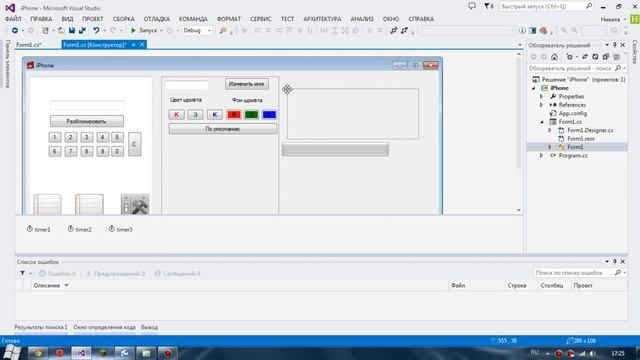Click the Home icon in Solution Explorer
Viewport: 640px width, 360px height.
(554, 57)
